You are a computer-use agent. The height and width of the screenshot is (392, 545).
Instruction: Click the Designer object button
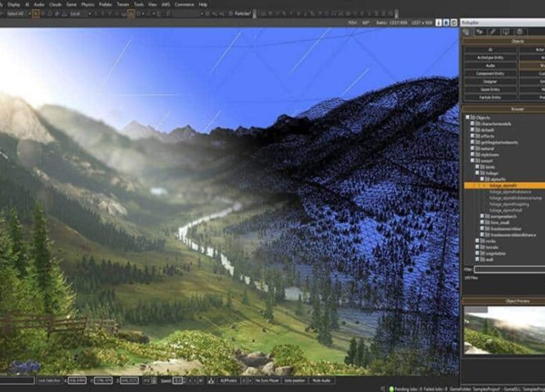point(490,82)
